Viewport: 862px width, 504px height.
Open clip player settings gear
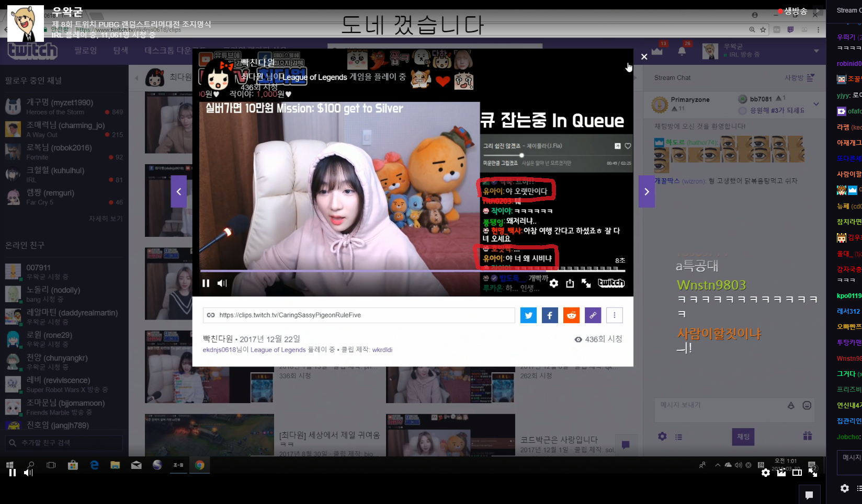554,283
